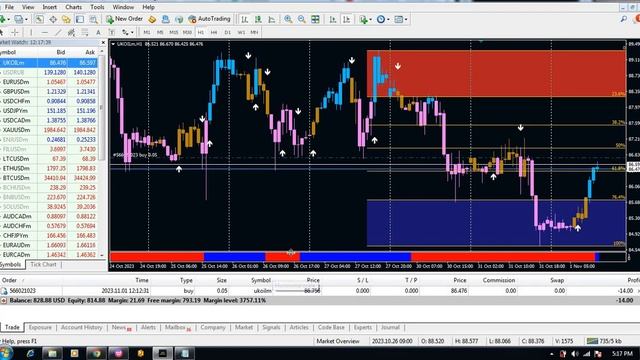Open chart title dropdown triangle beside UKOILm

click(x=113, y=44)
